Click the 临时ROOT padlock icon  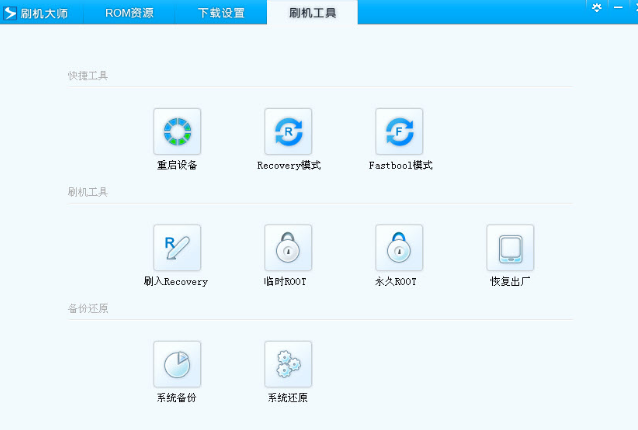(288, 248)
